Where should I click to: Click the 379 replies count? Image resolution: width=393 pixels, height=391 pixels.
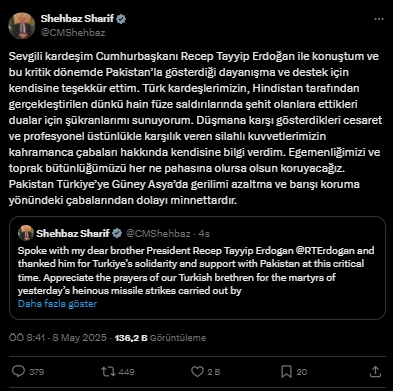pos(36,372)
